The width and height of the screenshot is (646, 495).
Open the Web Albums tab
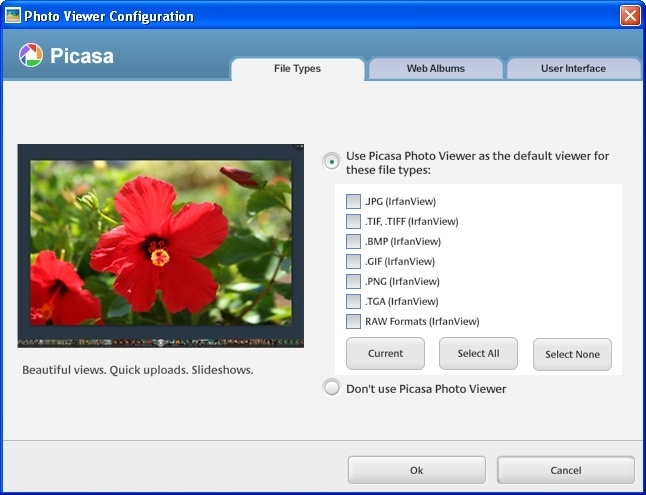coord(435,68)
